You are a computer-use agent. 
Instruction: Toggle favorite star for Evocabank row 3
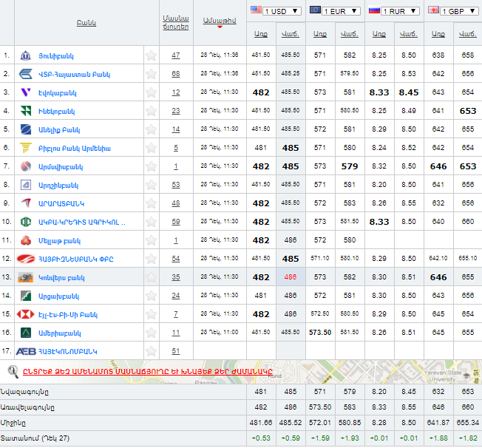[151, 92]
